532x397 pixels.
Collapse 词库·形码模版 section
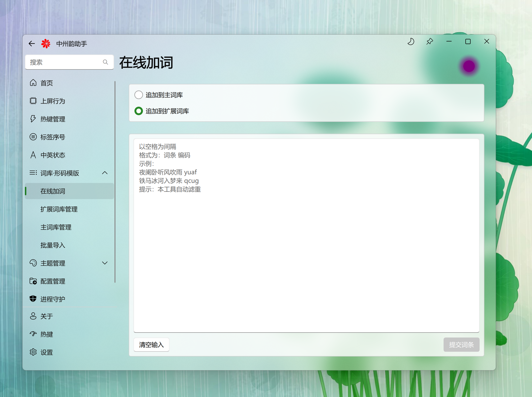[x=105, y=173]
